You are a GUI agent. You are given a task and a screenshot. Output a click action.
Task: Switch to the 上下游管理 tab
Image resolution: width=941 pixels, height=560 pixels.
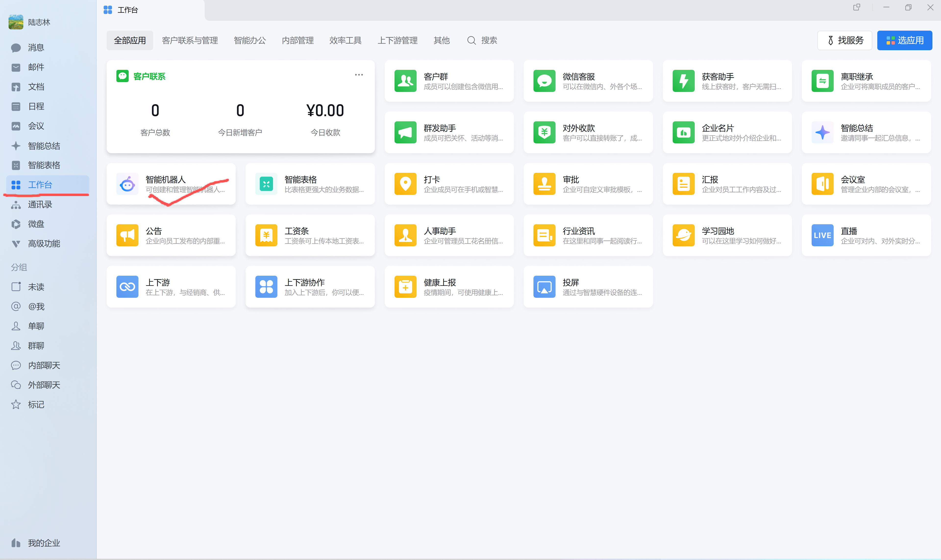398,40
